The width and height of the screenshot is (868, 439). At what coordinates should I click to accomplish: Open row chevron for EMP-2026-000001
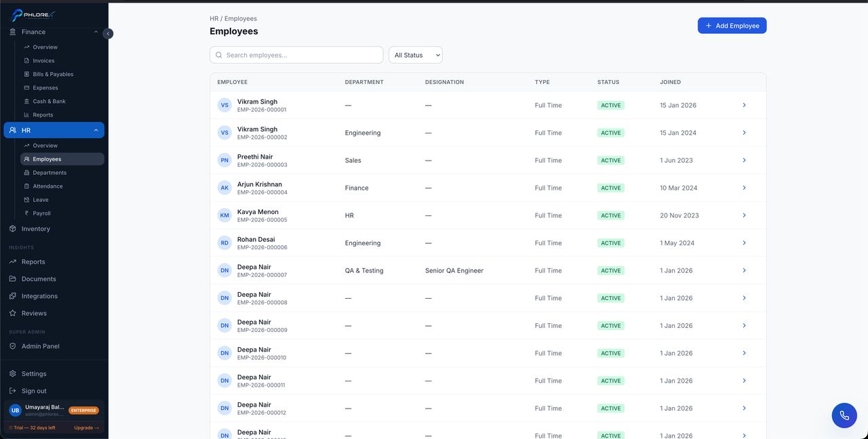pyautogui.click(x=744, y=105)
